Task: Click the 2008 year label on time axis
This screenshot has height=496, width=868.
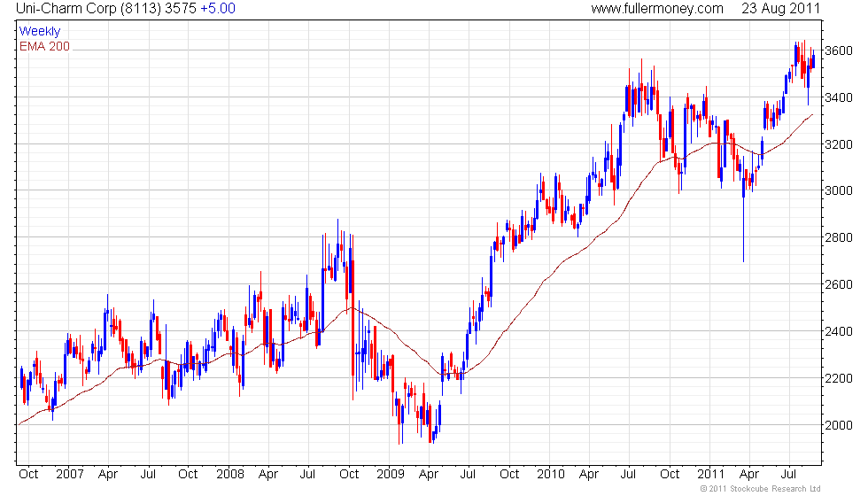Action: tap(229, 475)
